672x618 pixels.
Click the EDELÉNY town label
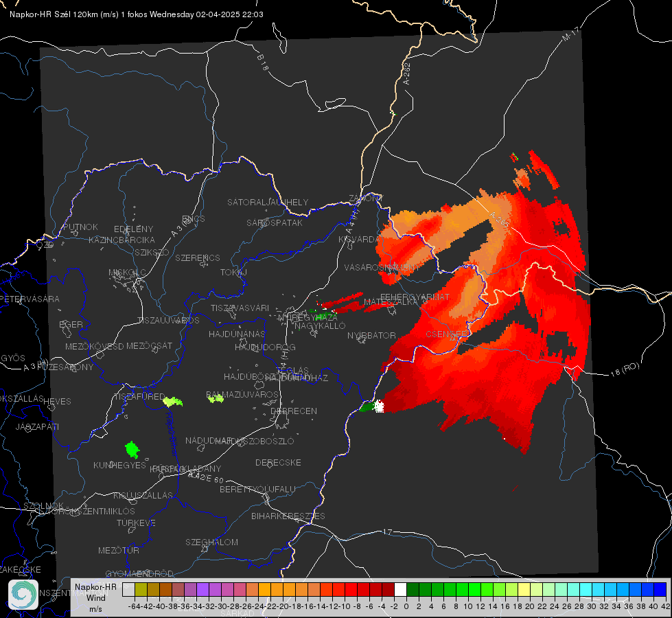pos(133,229)
